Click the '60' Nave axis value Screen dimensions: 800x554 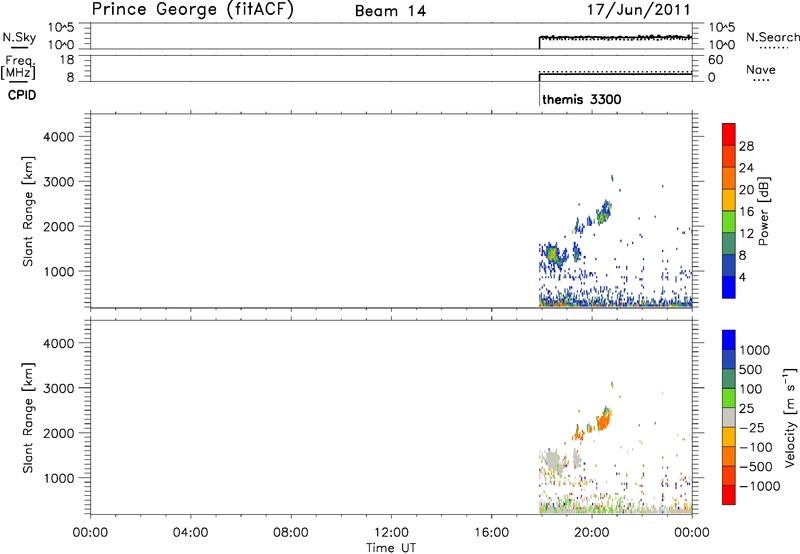715,60
